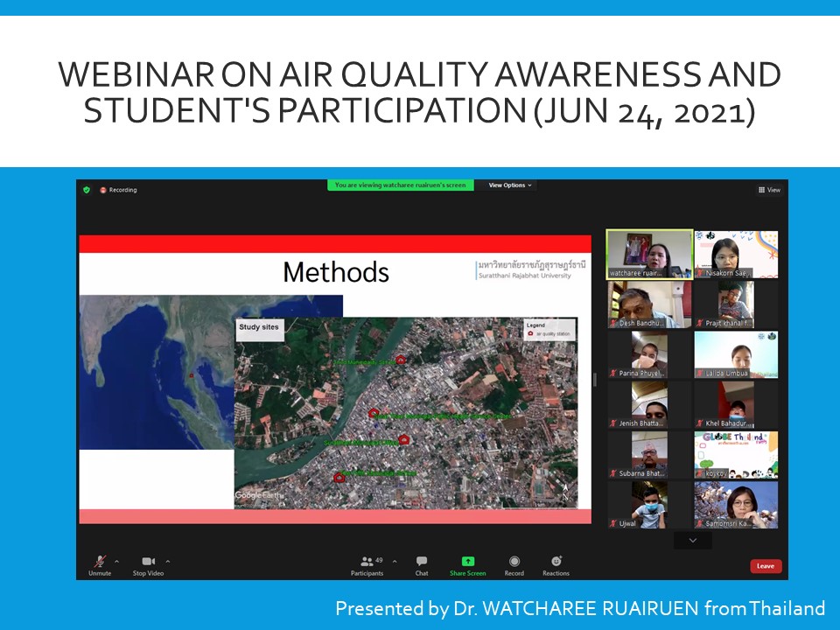Click the muted mic icon on Subarna Bhat
Viewport: 840px width, 630px height.
[613, 473]
